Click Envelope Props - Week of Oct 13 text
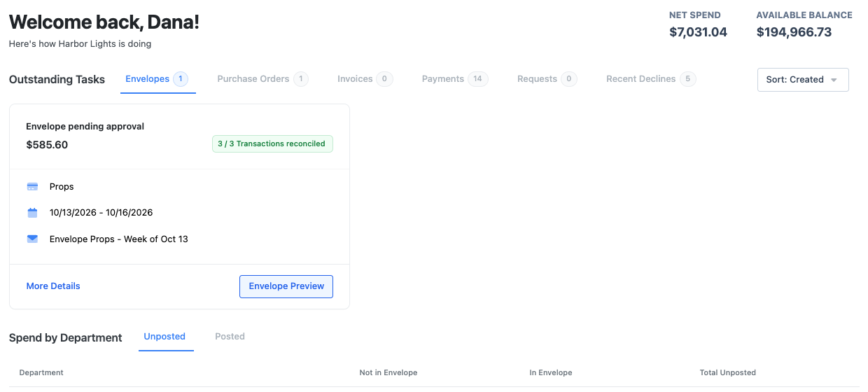868x392 pixels. (119, 239)
